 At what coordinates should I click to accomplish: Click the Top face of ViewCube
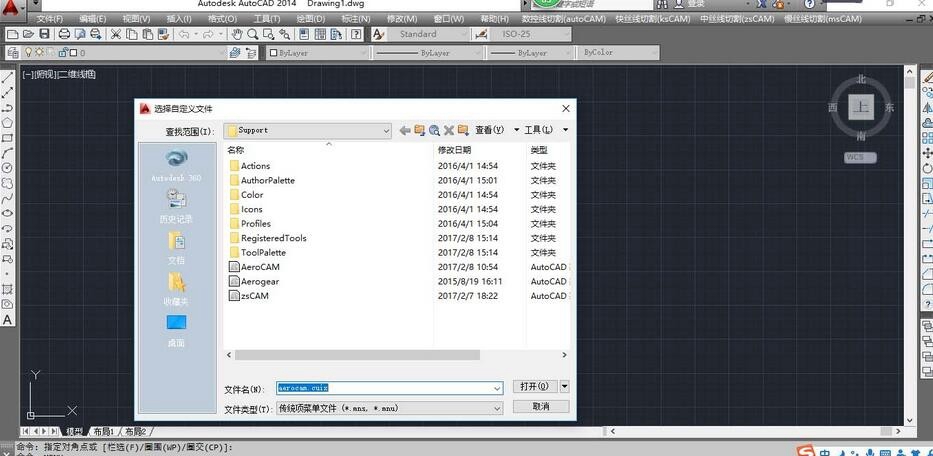click(x=861, y=107)
